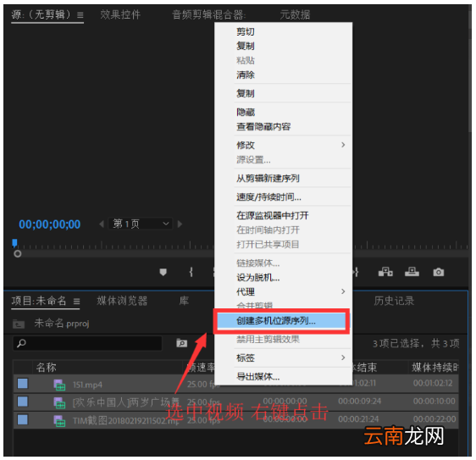Click the find-in-bin folder icon

pos(181,343)
